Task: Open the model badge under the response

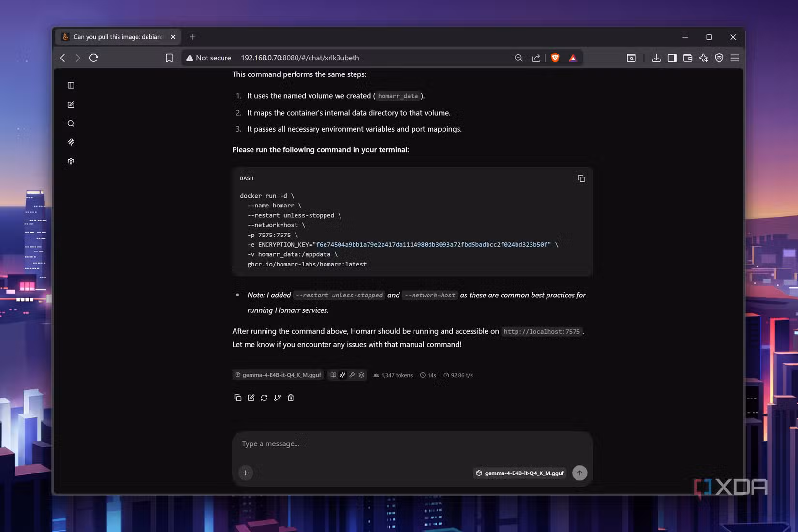Action: 278,375
